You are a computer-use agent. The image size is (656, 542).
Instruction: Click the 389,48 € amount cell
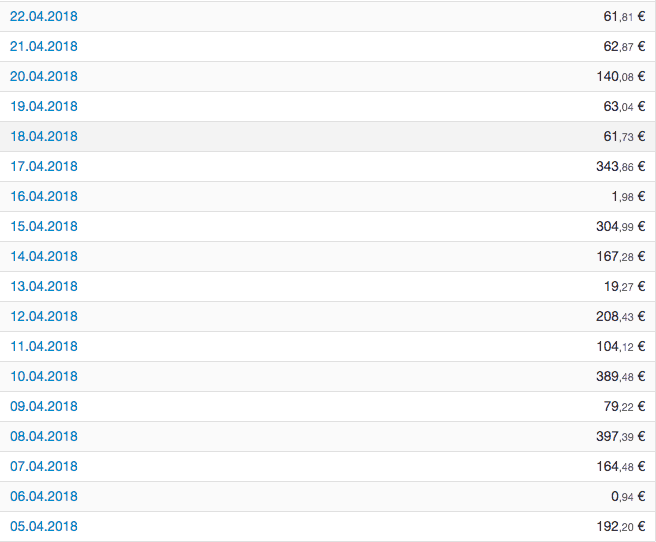[621, 376]
